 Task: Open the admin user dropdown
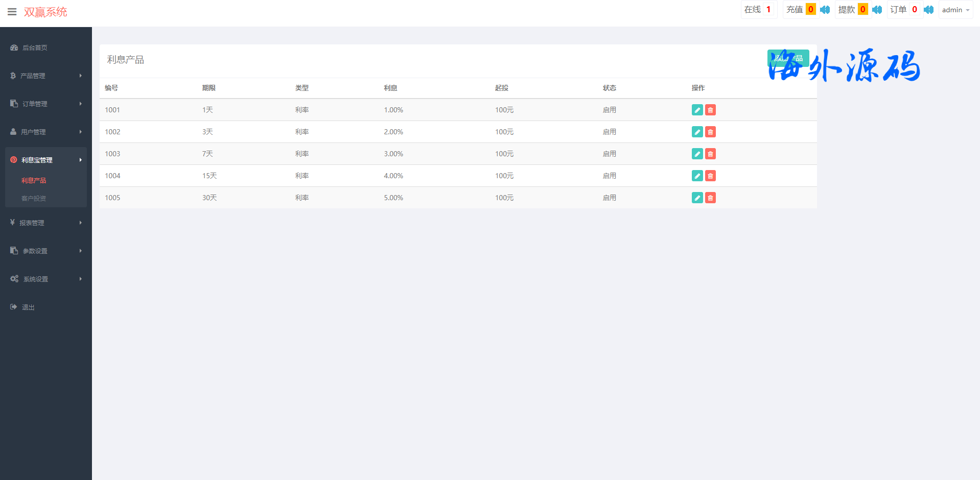pos(955,10)
